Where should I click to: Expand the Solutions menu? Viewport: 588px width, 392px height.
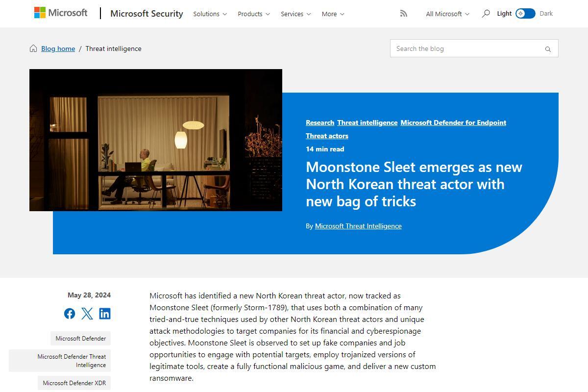[x=210, y=14]
